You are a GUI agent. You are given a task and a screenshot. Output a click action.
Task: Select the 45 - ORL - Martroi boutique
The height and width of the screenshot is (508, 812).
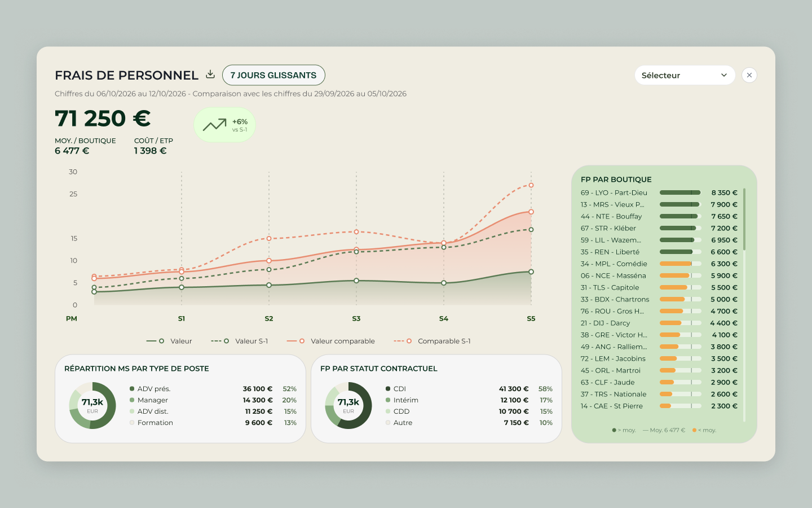coord(659,370)
